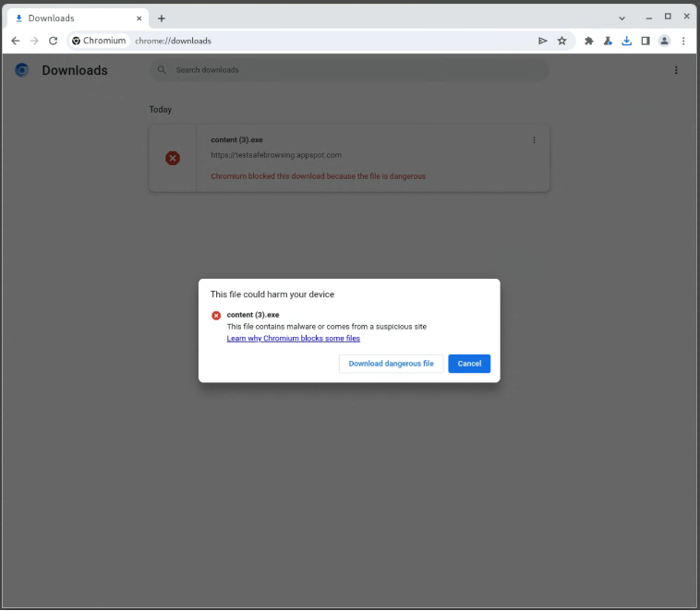The height and width of the screenshot is (611, 700).
Task: Minimize the Chromium window
Action: click(x=649, y=18)
